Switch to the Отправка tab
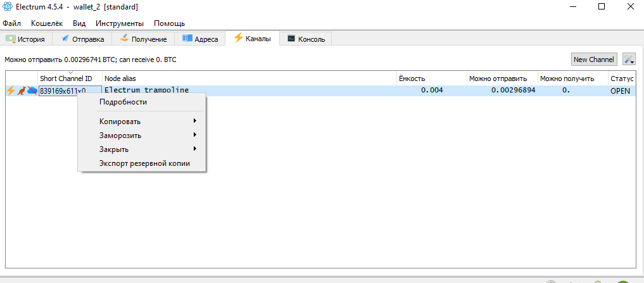The width and height of the screenshot is (644, 283). (84, 39)
